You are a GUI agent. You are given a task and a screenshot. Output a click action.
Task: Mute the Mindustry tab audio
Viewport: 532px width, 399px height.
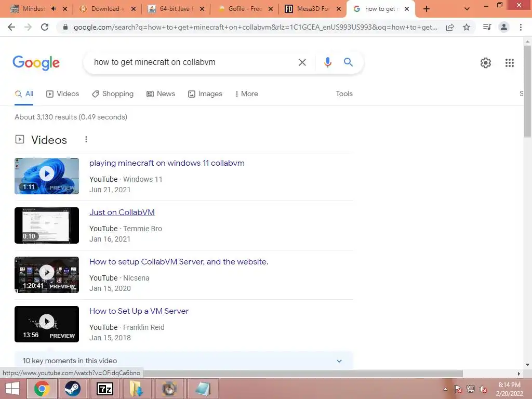54,9
